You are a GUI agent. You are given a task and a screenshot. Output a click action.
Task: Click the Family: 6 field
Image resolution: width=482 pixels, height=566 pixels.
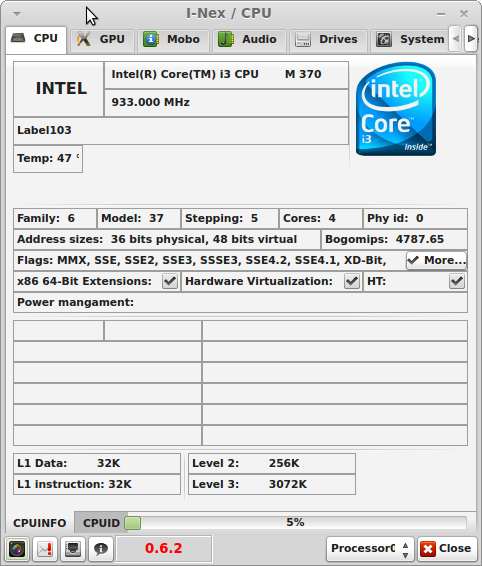click(x=55, y=218)
